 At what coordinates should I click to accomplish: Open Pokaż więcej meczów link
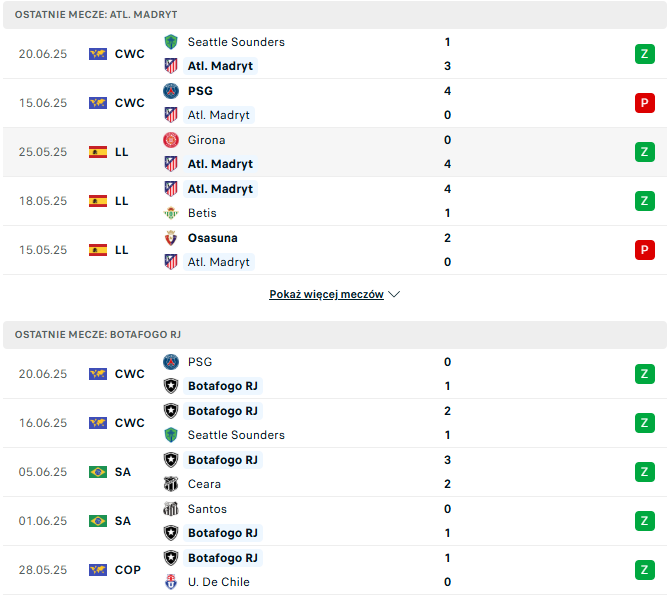[x=326, y=294]
